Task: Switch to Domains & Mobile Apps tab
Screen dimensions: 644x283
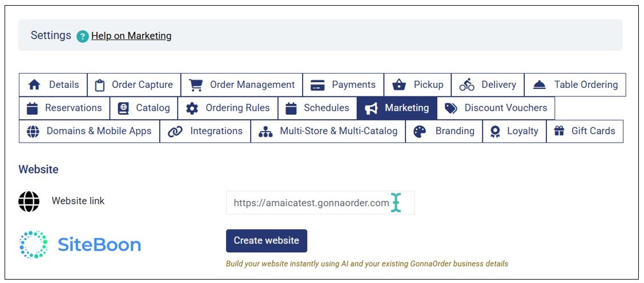Action: pos(89,131)
